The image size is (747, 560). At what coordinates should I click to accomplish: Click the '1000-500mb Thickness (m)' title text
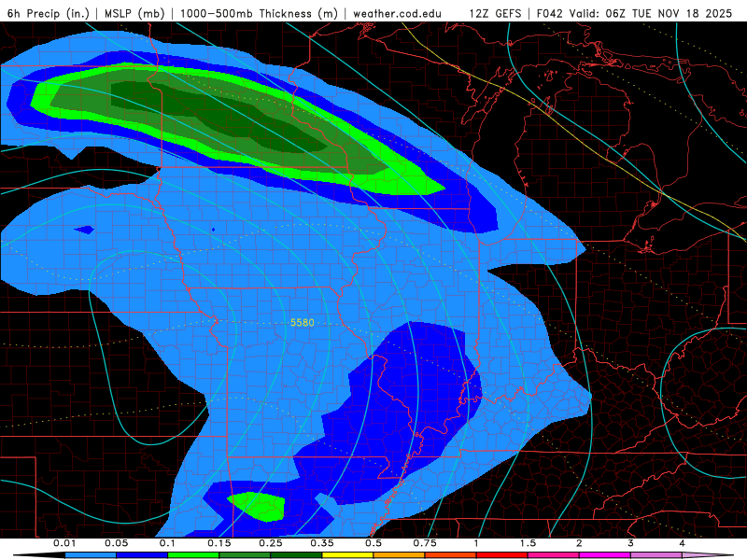pyautogui.click(x=259, y=13)
